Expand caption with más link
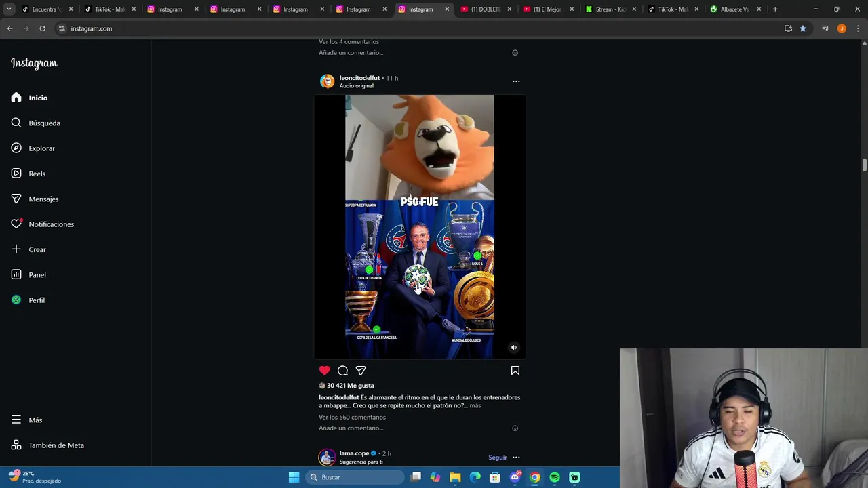This screenshot has height=488, width=868. pyautogui.click(x=475, y=405)
